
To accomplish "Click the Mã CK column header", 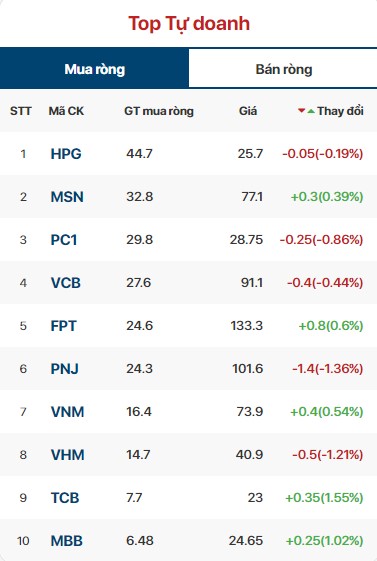I will tap(66, 111).
